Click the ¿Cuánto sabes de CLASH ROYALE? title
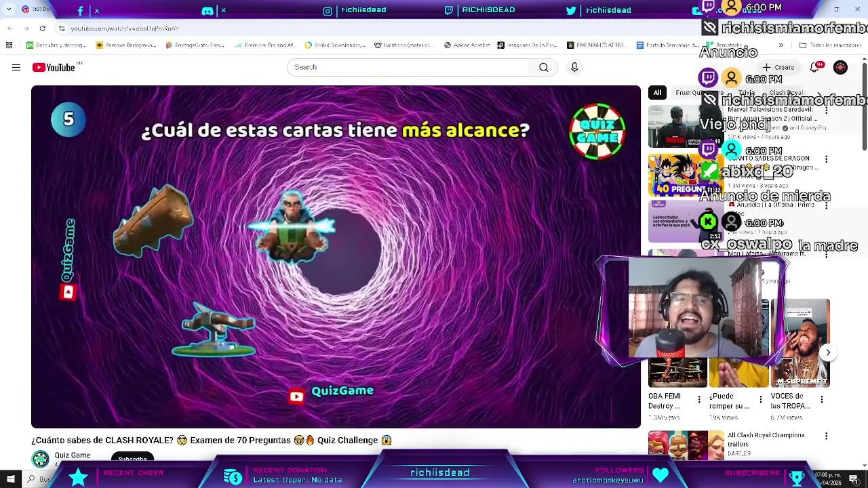868x488 pixels. pos(212,441)
